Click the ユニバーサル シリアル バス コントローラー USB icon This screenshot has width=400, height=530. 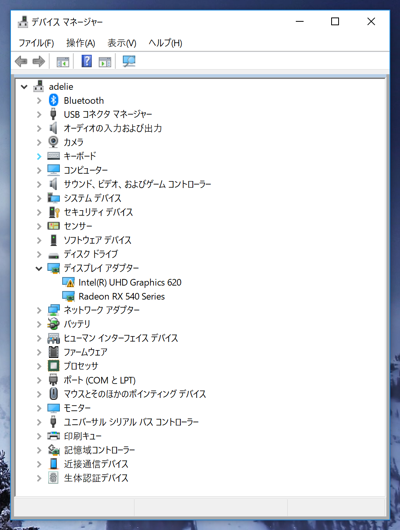(53, 422)
